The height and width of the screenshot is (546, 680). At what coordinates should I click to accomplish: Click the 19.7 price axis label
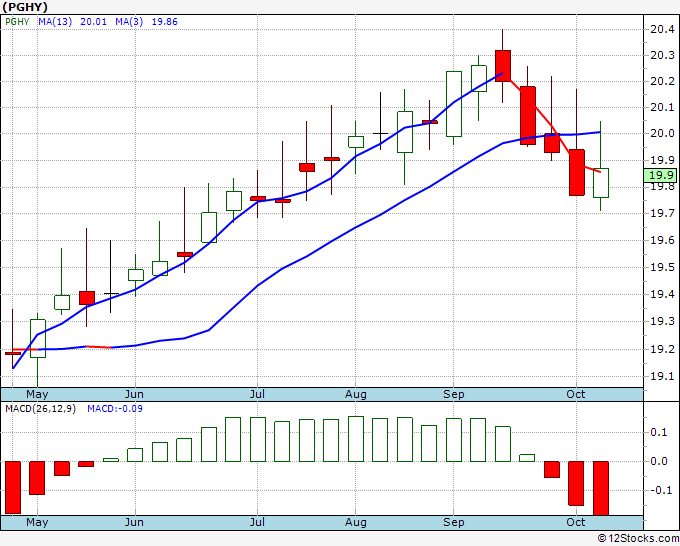(x=662, y=213)
